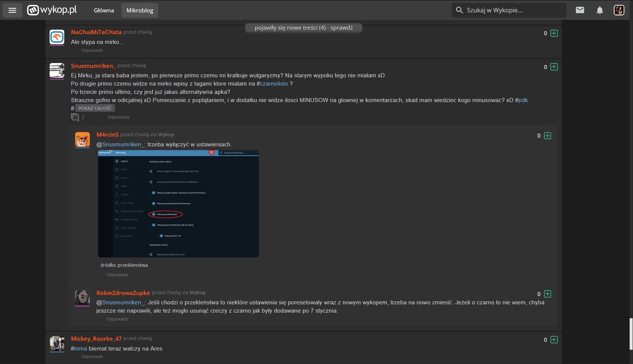Image resolution: width=633 pixels, height=364 pixels.
Task: Upvote NaChuiMiTaCHata's post with plus
Action: coord(554,33)
